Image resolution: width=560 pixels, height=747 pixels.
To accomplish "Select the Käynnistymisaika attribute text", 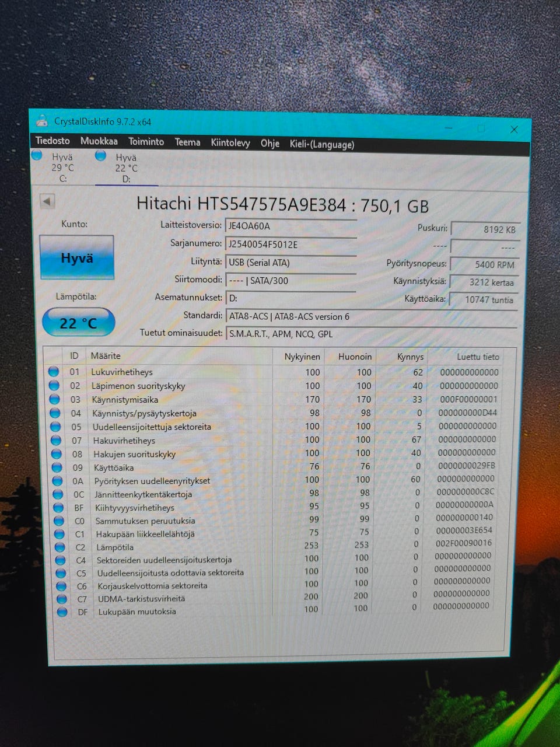I will 125,400.
